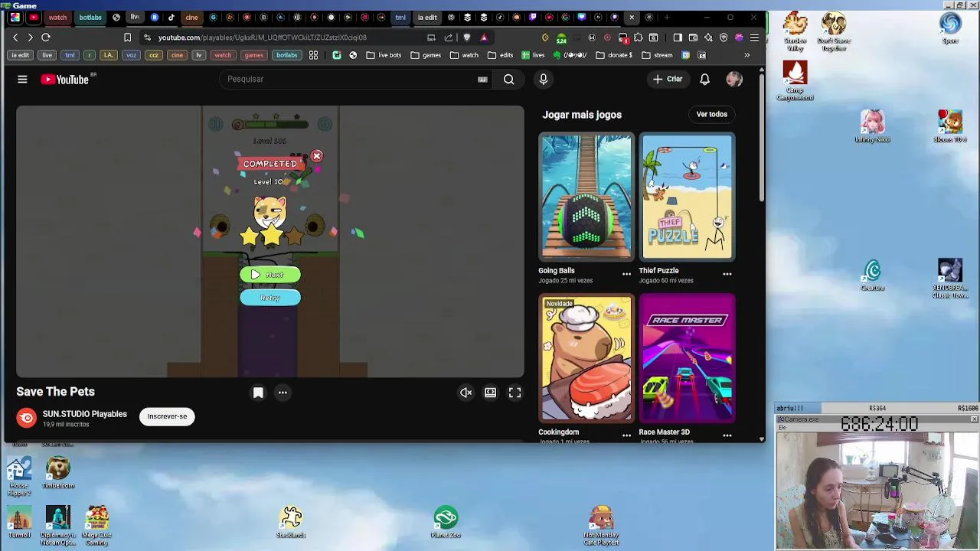The image size is (980, 551).
Task: Open the YouTube hamburger menu
Action: pos(22,79)
